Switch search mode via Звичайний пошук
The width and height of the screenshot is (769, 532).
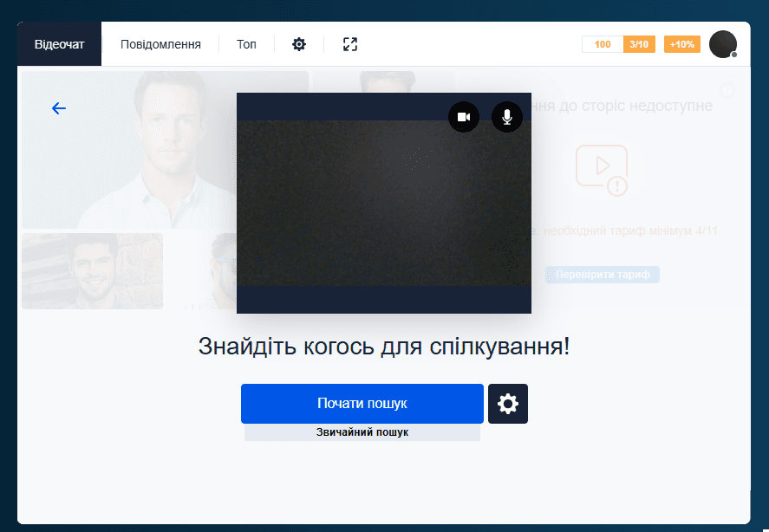tap(362, 431)
